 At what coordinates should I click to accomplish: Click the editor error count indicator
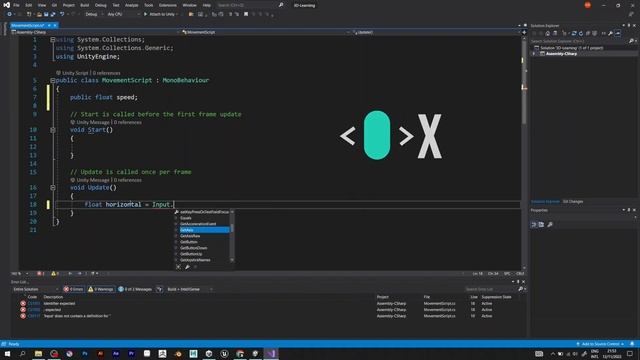click(40, 273)
